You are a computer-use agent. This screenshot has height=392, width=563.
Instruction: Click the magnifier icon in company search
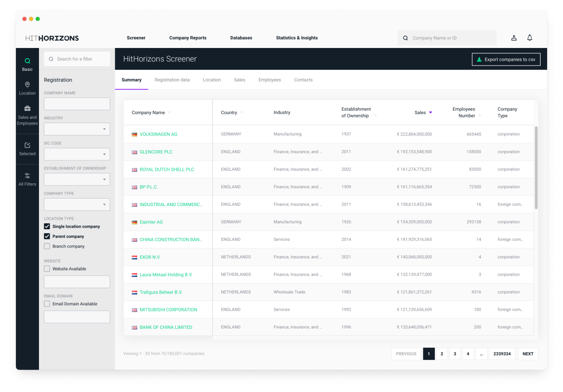point(405,38)
